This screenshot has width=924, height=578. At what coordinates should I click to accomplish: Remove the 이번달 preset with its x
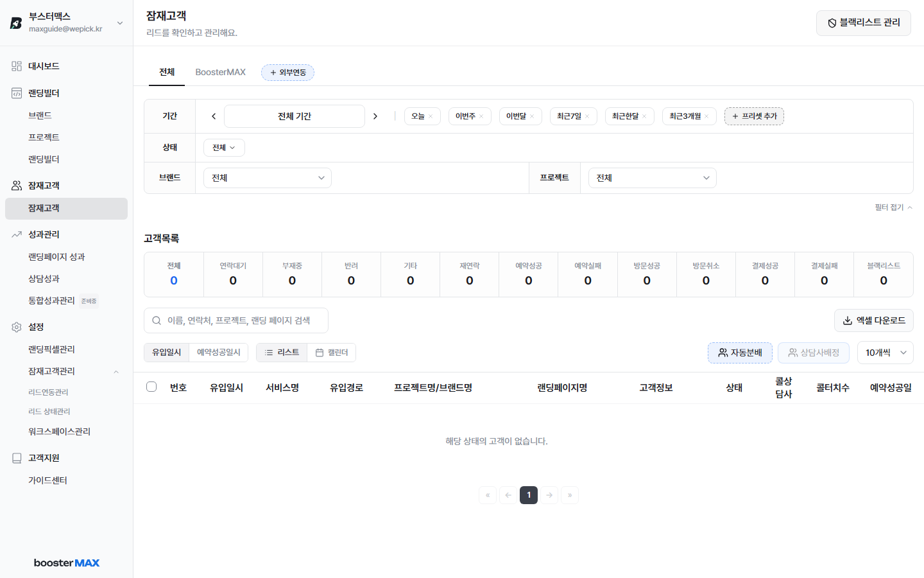tap(532, 117)
